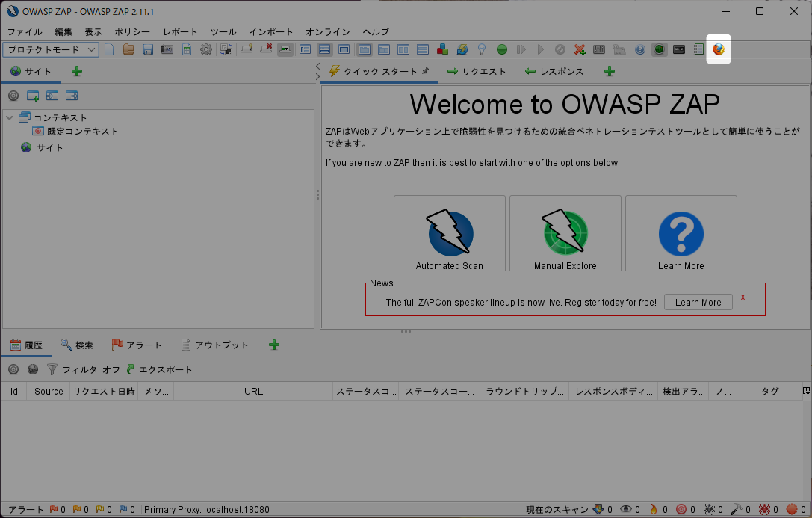Click the Automated Scan lightning icon
Viewport: 812px width, 518px height.
click(450, 232)
